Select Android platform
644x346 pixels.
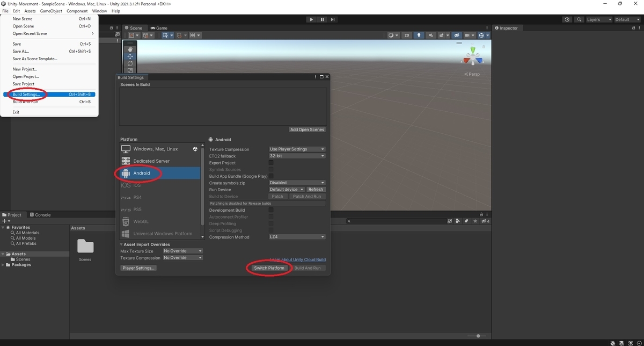(x=160, y=173)
